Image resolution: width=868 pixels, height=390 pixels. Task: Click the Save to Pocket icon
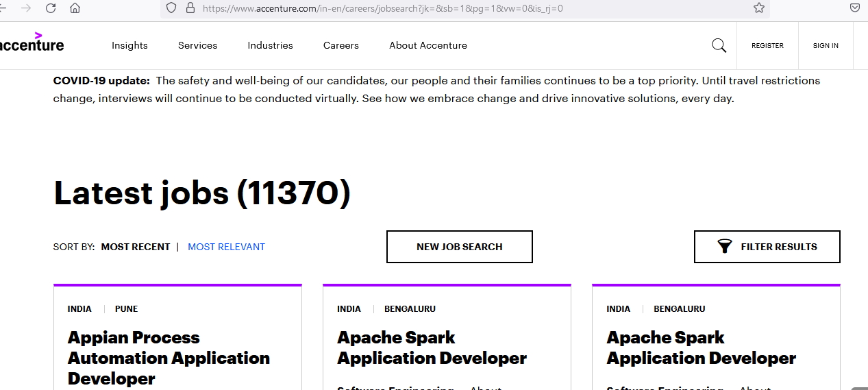click(855, 8)
